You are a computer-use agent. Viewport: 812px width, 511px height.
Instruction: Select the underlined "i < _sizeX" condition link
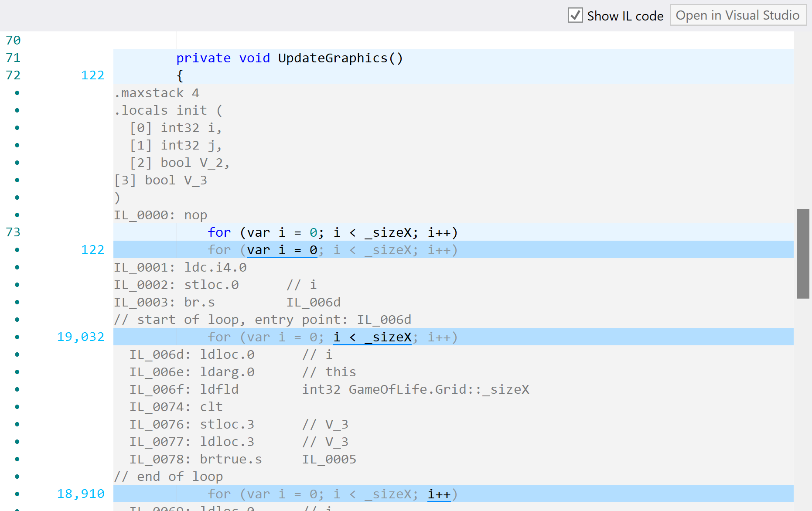click(372, 337)
